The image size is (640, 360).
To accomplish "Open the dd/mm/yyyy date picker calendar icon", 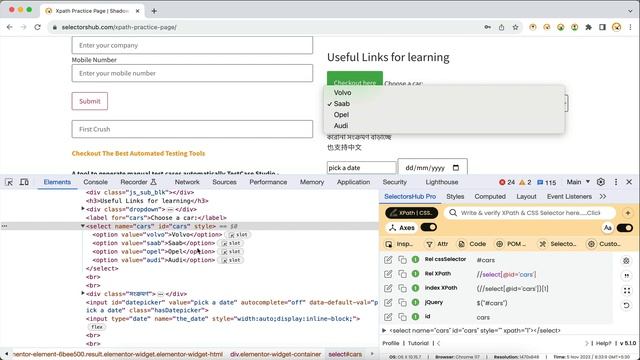I will pos(456,168).
